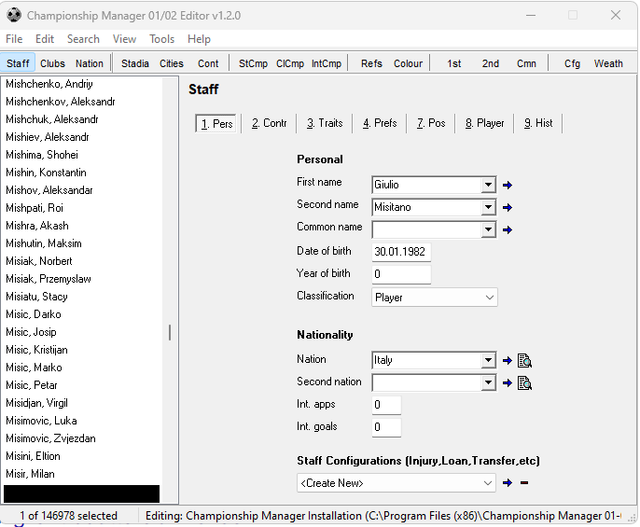Expand the Common name dropdown
The height and width of the screenshot is (527, 640).
click(x=488, y=230)
